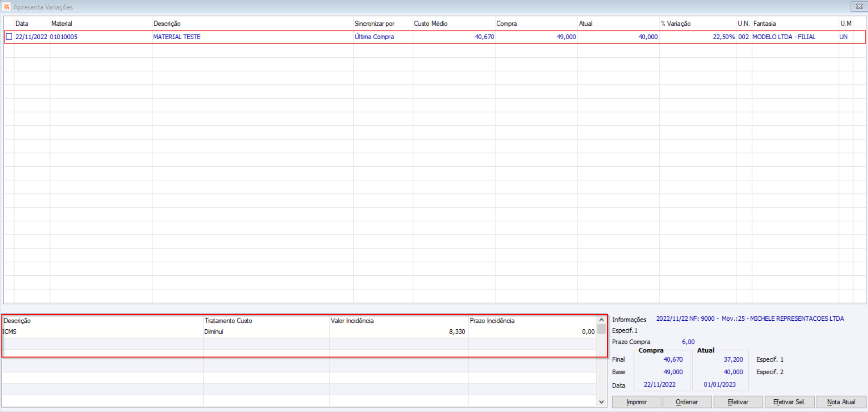Select the ICMS row in the incidence grid

pyautogui.click(x=299, y=332)
